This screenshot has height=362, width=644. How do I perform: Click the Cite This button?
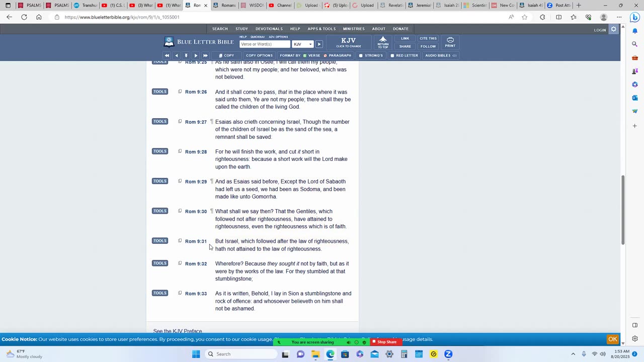pos(428,38)
